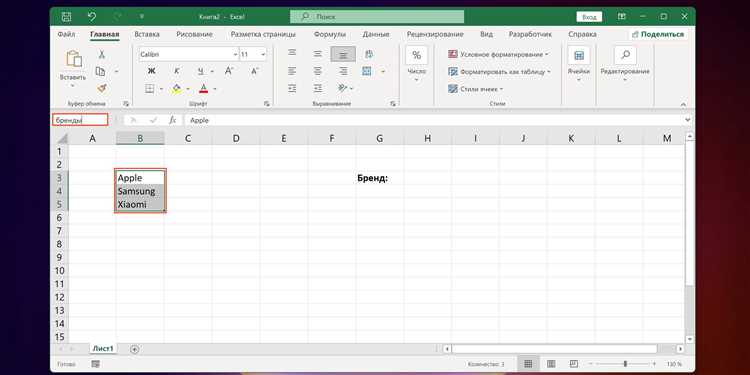This screenshot has height=375, width=750.
Task: Align text right
Action: pos(343,71)
